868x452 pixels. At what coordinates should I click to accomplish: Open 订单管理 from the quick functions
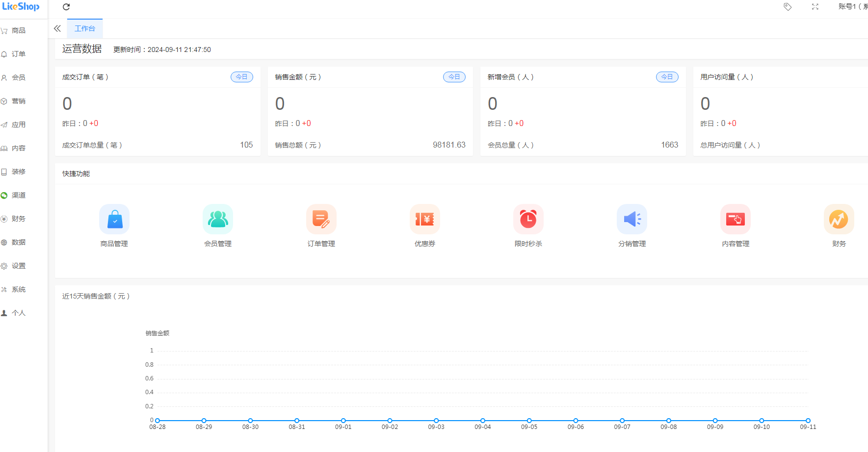coord(321,219)
